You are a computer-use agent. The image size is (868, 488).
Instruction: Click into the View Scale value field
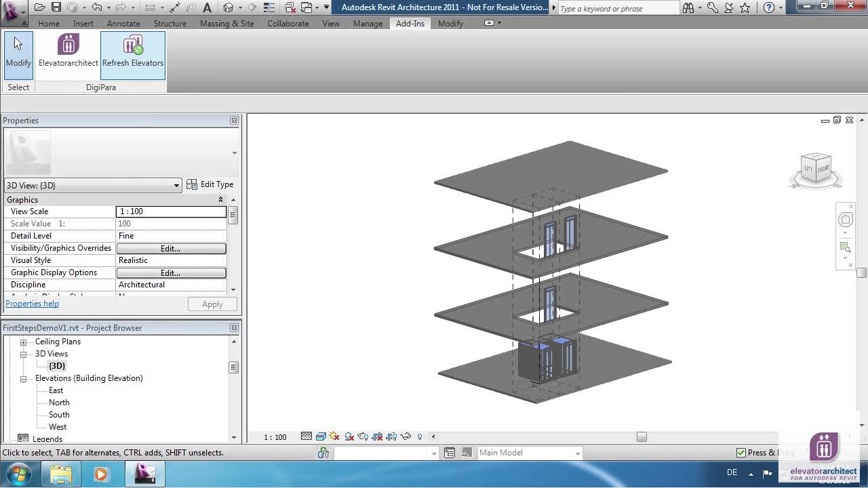171,211
